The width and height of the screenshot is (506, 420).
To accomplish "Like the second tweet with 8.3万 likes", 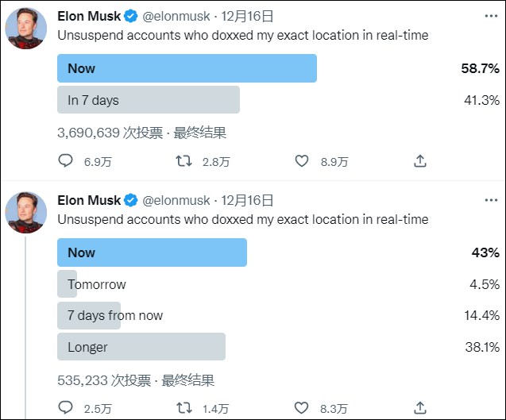I will point(302,408).
